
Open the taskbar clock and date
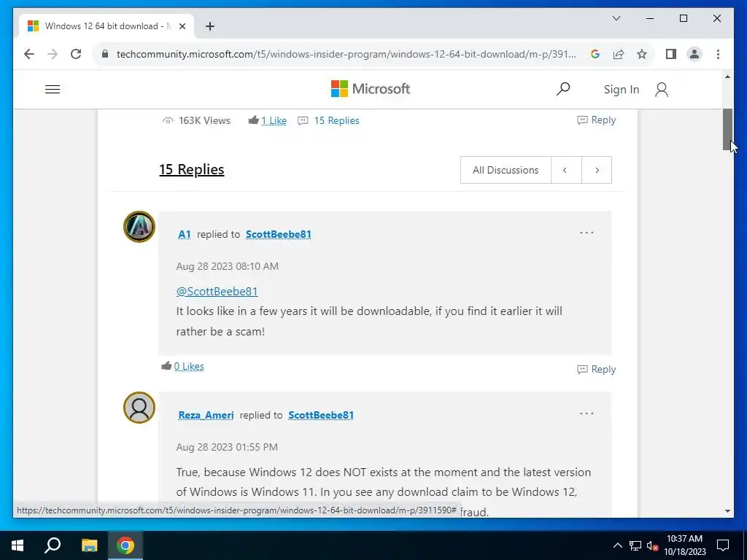click(x=684, y=545)
